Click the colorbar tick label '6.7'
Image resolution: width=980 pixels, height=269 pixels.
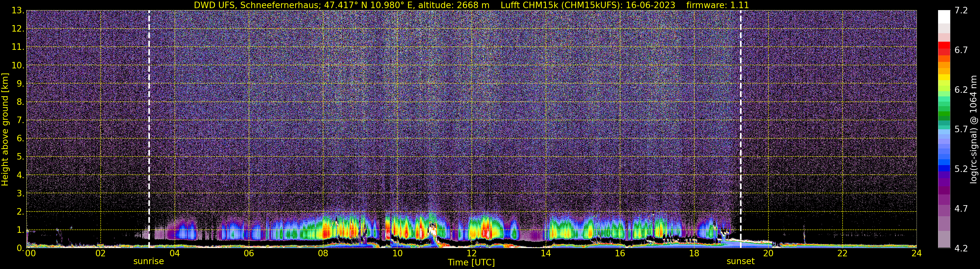point(961,50)
